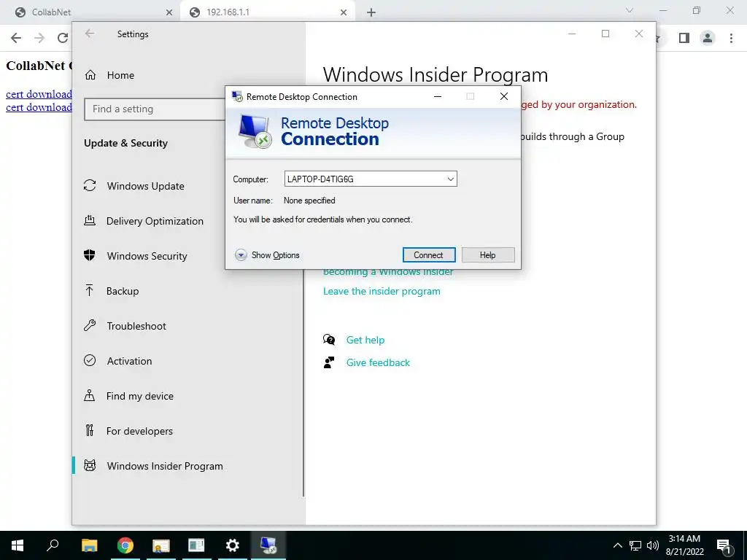Open File Explorer from the taskbar
This screenshot has height=560, width=747.
pyautogui.click(x=89, y=545)
